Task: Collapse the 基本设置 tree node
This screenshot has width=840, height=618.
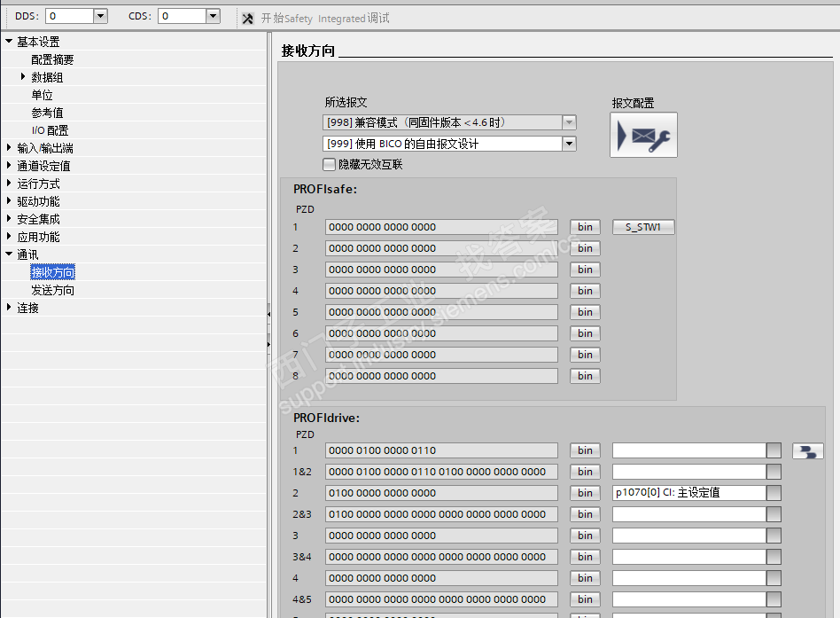Action: 9,41
